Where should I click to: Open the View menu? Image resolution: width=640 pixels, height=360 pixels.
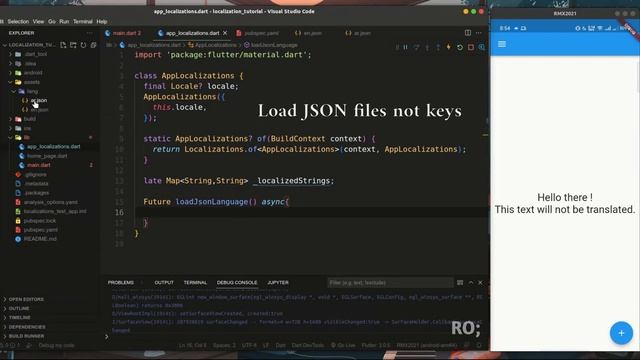pyautogui.click(x=38, y=22)
